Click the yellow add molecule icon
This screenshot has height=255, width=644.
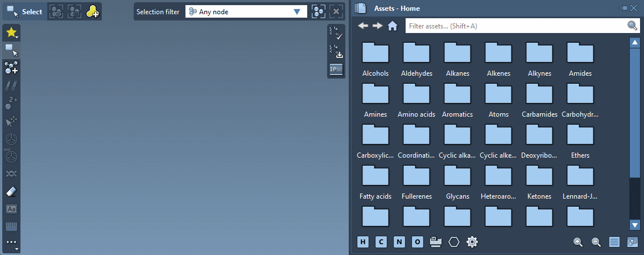tap(92, 11)
